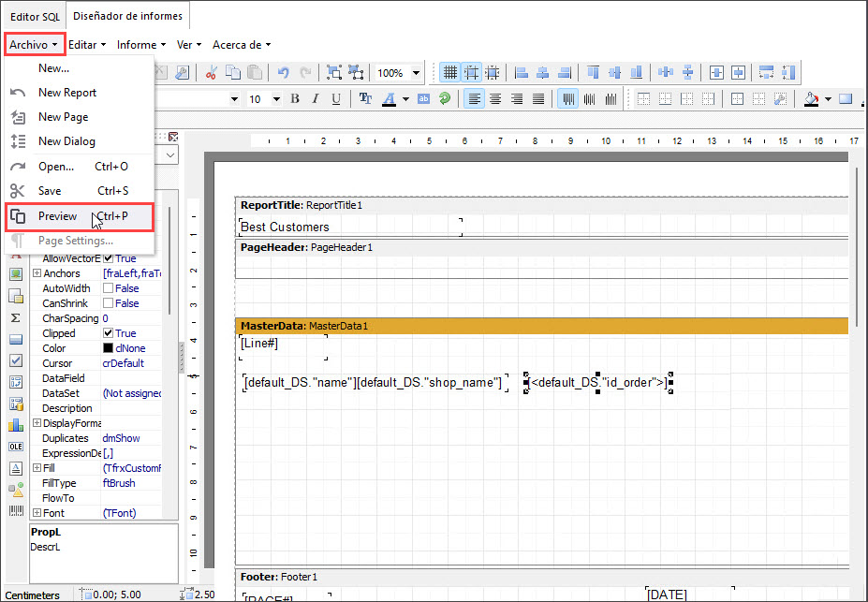Choose New Page from Archivo menu
This screenshot has width=868, height=602.
79,117
